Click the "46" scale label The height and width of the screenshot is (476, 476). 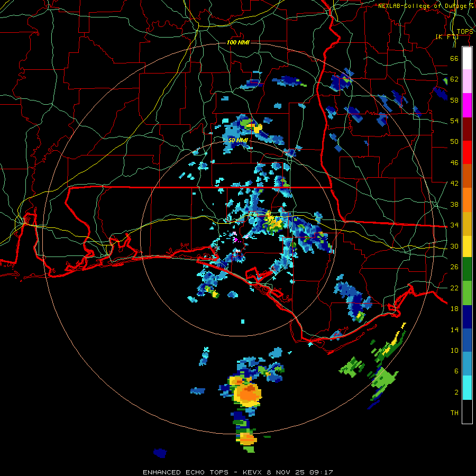pyautogui.click(x=454, y=162)
